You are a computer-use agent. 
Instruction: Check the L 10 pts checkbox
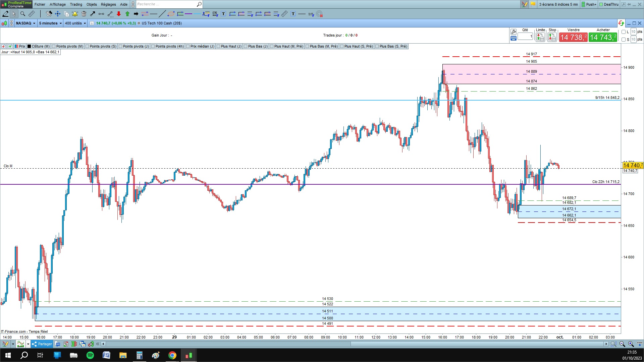point(624,32)
